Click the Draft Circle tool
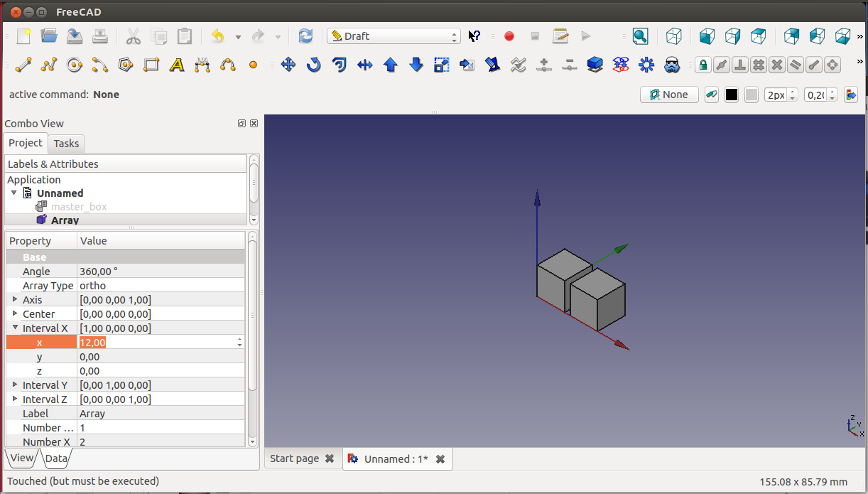The image size is (868, 494). (x=75, y=65)
